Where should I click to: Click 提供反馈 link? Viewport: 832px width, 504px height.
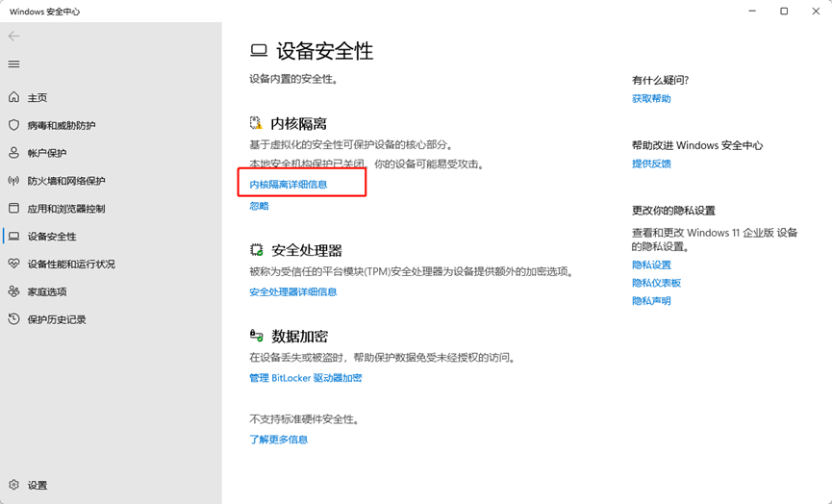[651, 164]
